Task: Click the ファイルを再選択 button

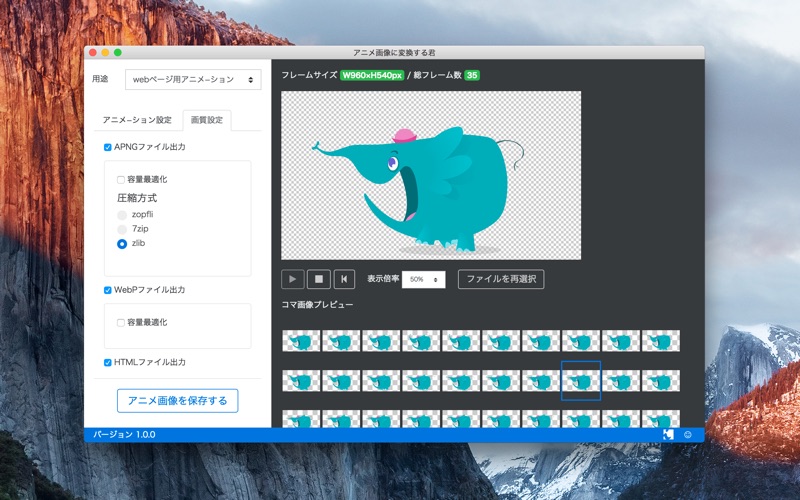Action: point(501,279)
